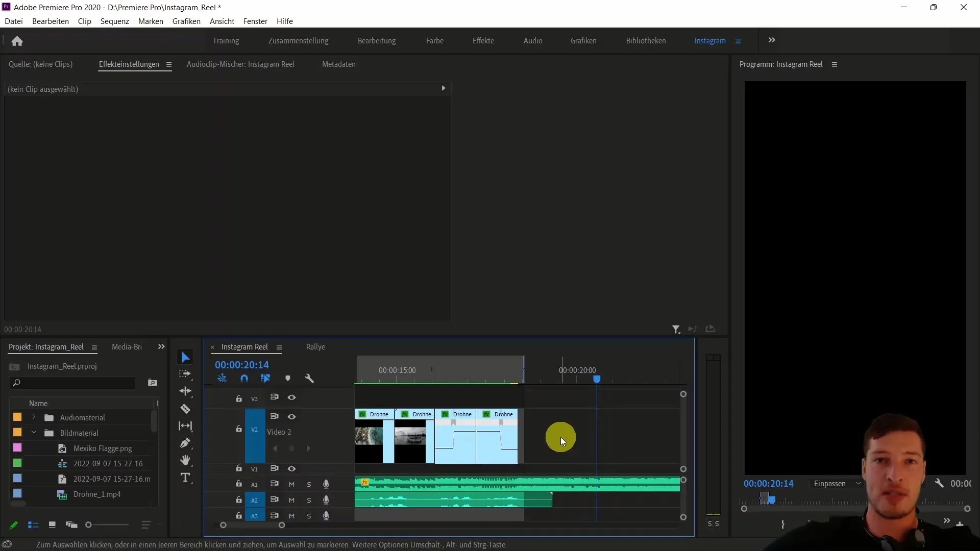The width and height of the screenshot is (980, 551).
Task: Open the Fenster menu
Action: click(255, 21)
